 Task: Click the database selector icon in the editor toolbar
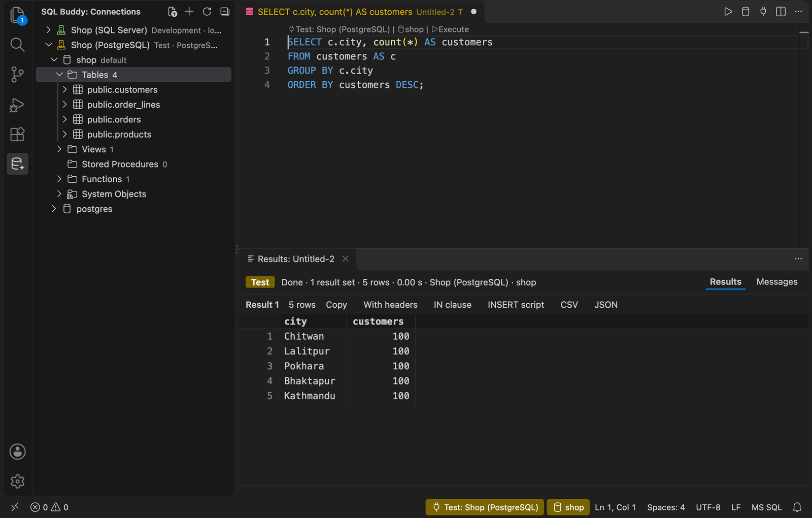(746, 11)
